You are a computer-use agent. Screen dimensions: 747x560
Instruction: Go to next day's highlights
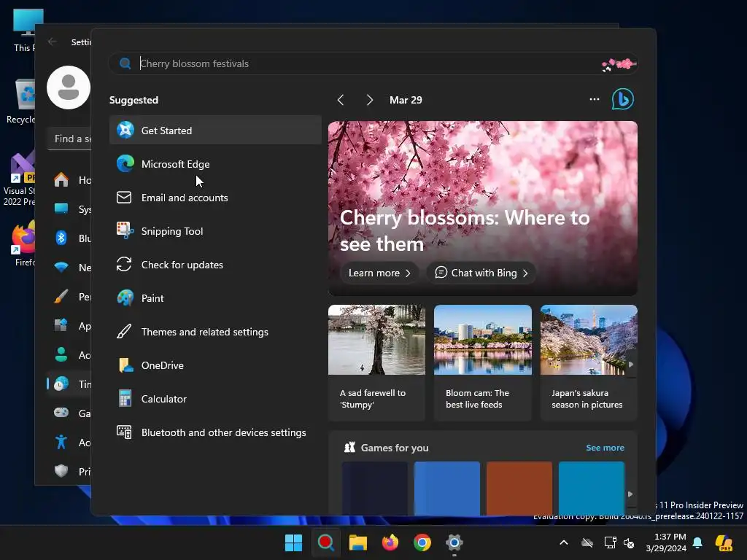[370, 100]
